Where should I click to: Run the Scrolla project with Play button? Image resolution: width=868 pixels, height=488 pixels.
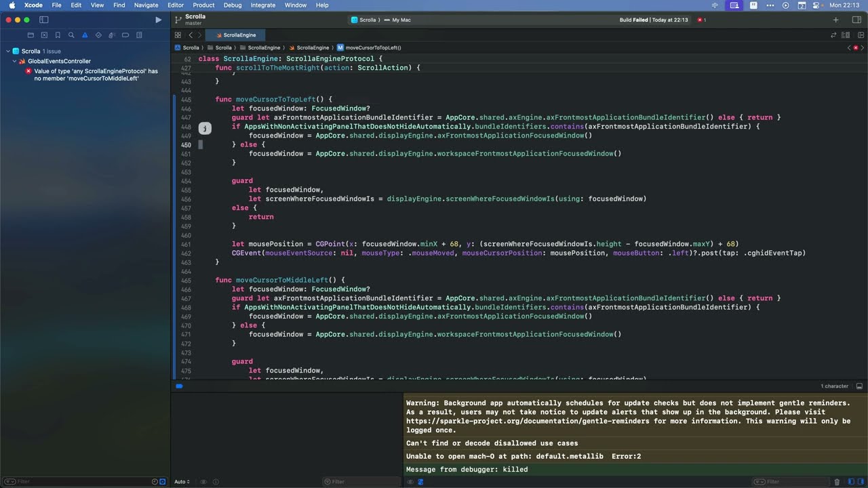pyautogui.click(x=159, y=20)
